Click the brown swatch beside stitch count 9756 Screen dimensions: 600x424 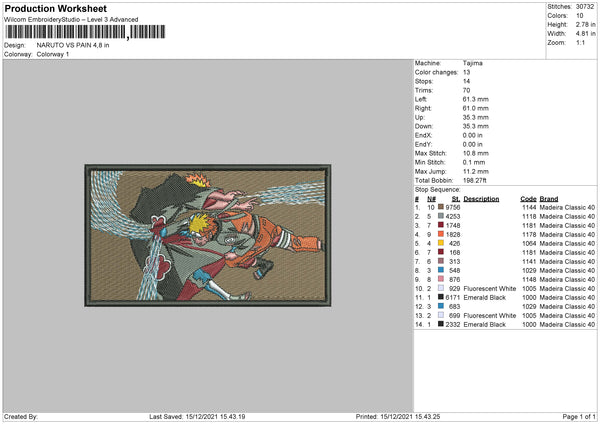click(441, 207)
